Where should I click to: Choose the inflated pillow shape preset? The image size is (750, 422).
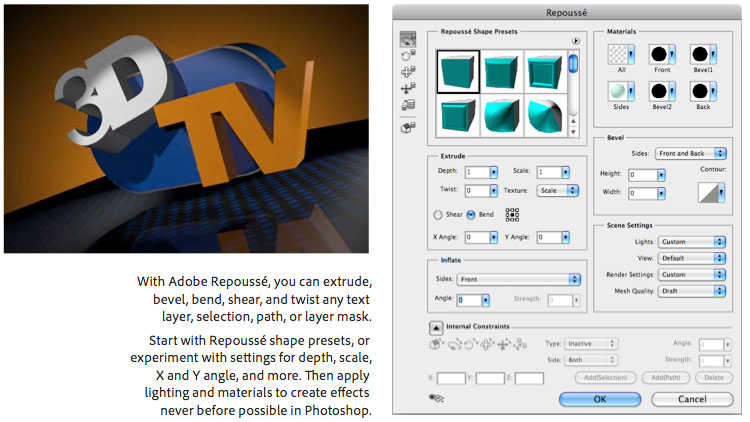[x=501, y=115]
